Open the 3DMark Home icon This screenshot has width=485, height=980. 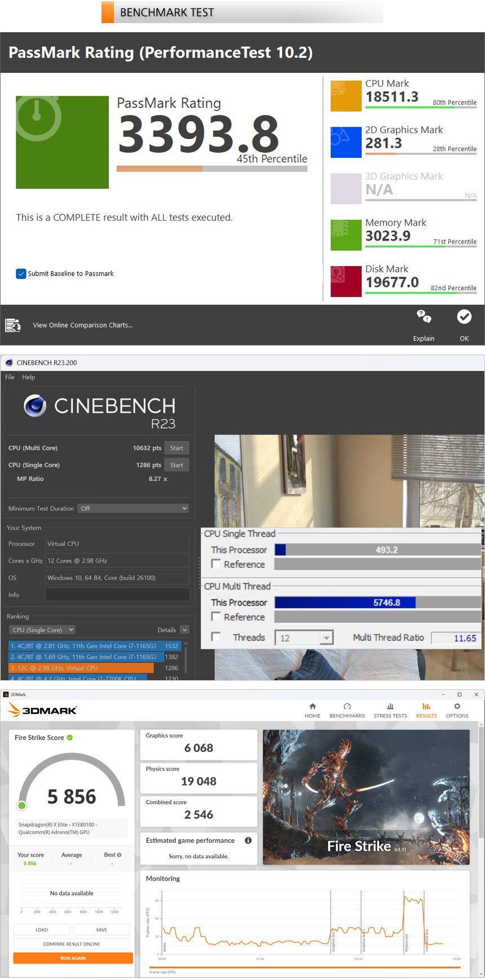click(312, 707)
